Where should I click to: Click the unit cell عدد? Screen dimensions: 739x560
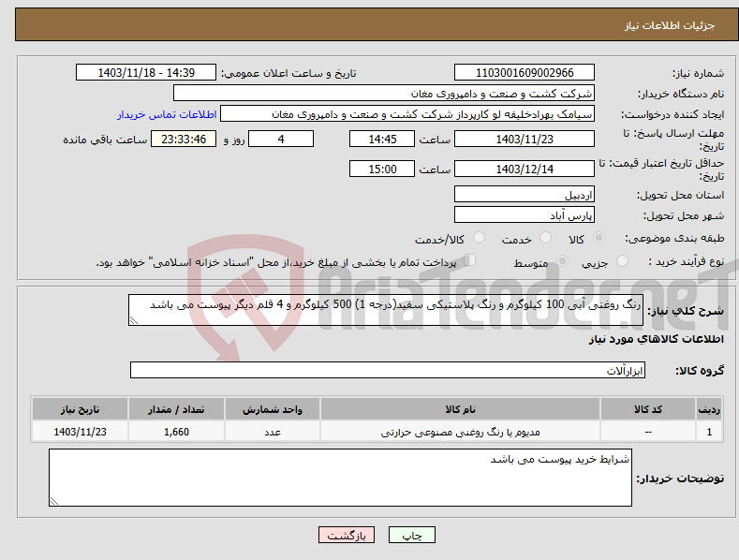(273, 432)
